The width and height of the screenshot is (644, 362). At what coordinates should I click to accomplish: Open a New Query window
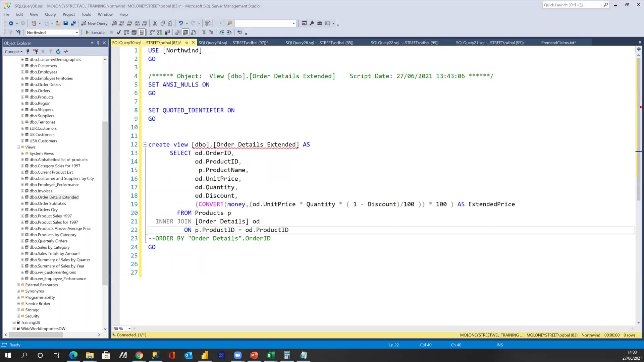(94, 23)
